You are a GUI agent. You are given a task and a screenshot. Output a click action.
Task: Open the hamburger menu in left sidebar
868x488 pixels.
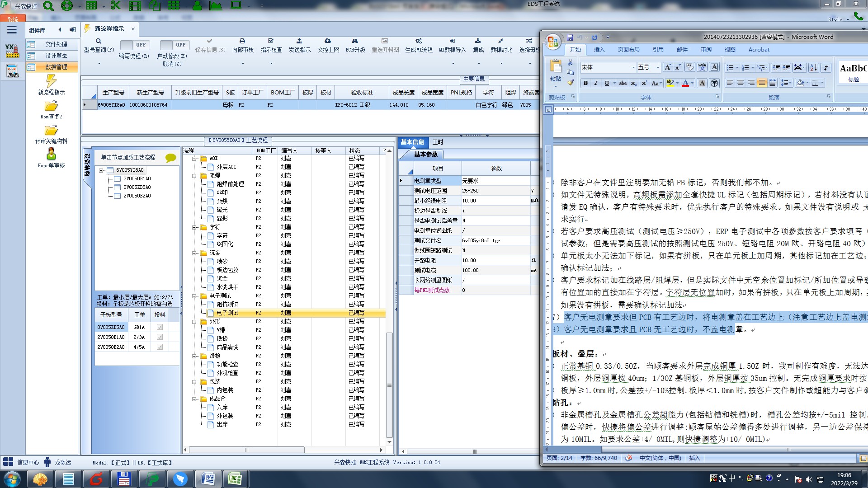(x=12, y=30)
